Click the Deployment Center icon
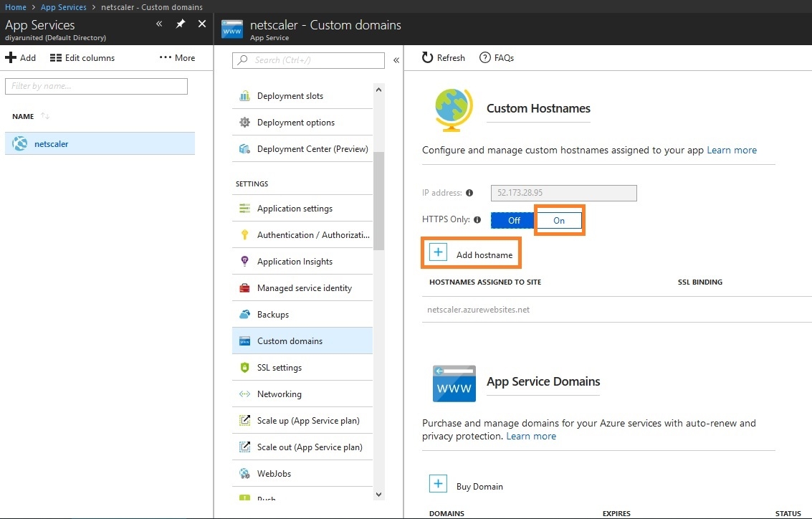812x519 pixels. (x=244, y=148)
